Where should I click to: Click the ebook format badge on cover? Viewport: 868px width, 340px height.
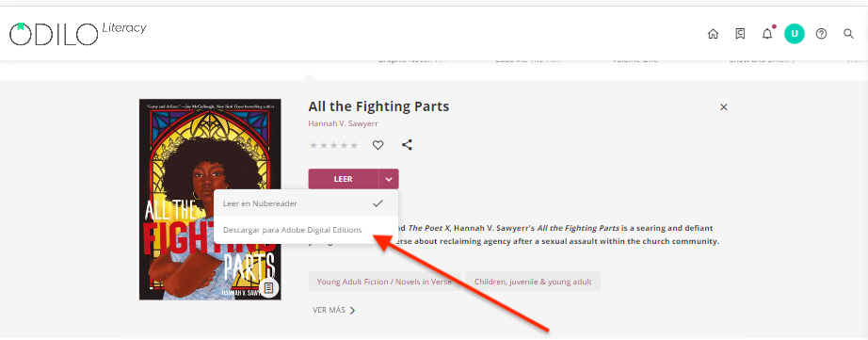point(269,287)
